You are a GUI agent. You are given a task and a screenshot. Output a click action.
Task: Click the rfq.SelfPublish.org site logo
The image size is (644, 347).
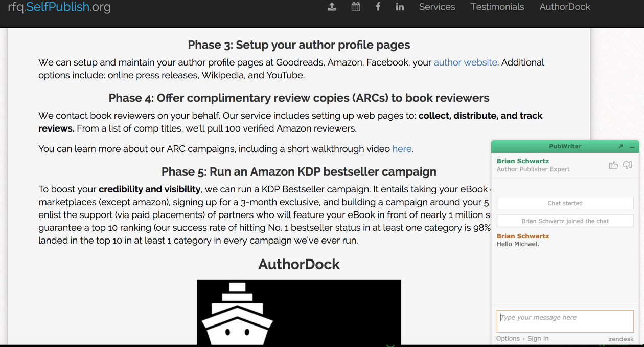click(59, 7)
